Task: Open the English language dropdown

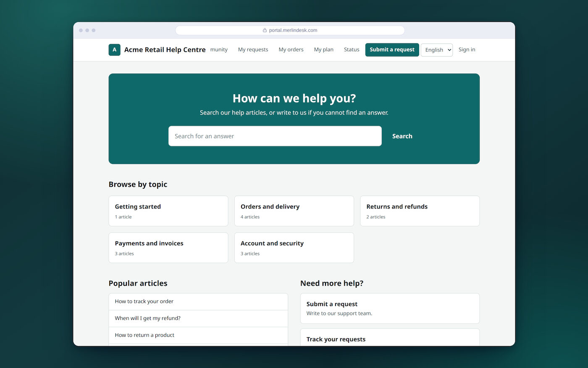Action: point(437,50)
